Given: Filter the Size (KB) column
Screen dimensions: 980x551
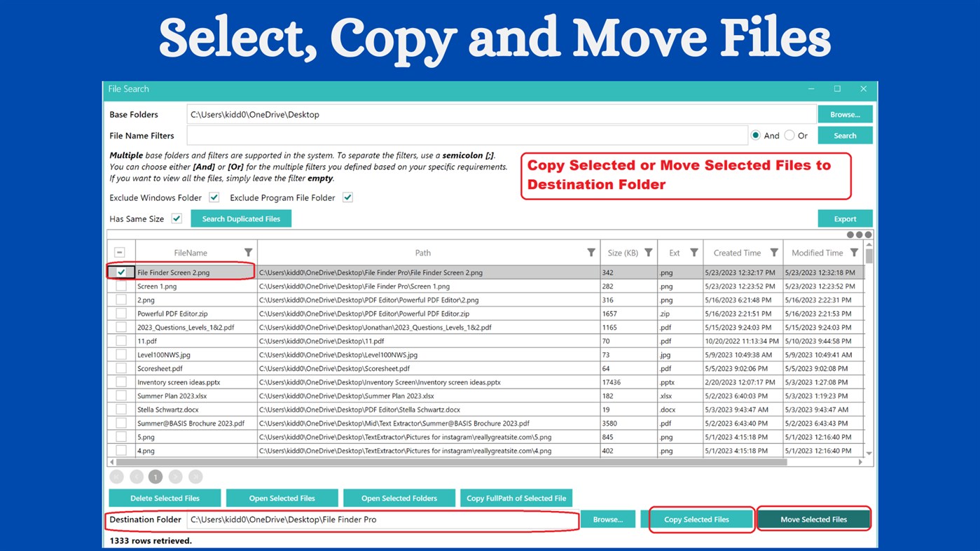Looking at the screenshot, I should tap(648, 251).
